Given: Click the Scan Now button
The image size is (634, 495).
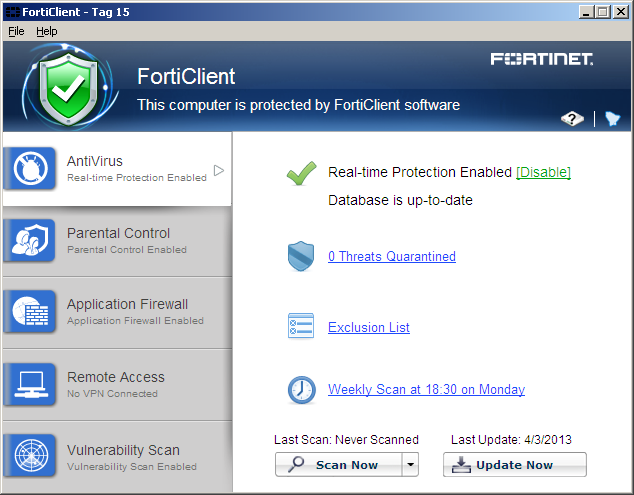Looking at the screenshot, I should click(x=338, y=465).
